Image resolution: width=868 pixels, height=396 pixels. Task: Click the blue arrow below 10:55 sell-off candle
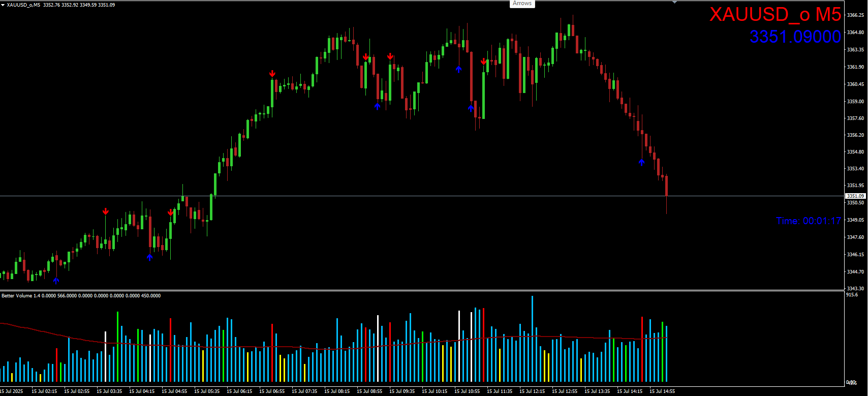(471, 108)
